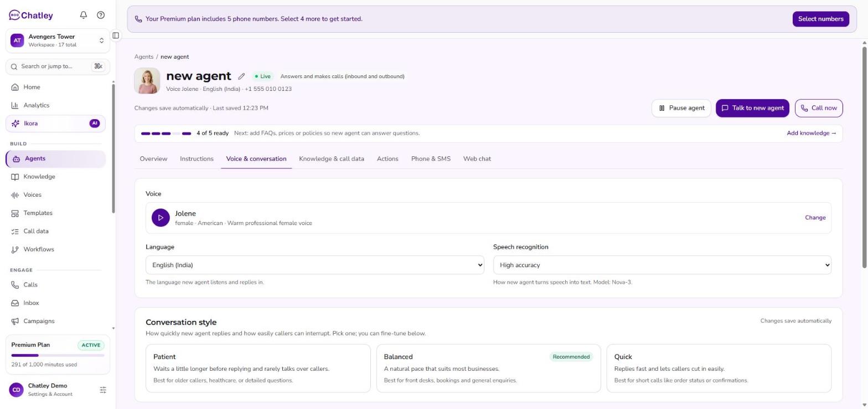
Task: Pick the Quick conversation style
Action: pyautogui.click(x=719, y=369)
